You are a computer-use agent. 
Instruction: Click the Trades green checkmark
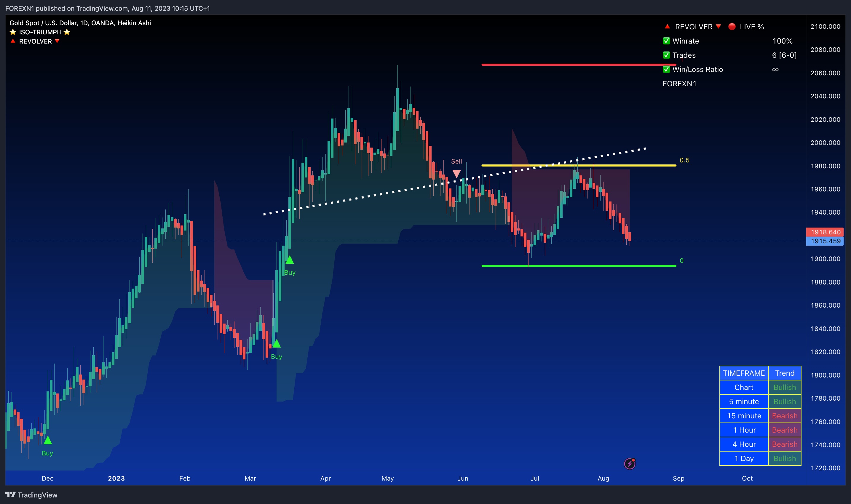[666, 55]
